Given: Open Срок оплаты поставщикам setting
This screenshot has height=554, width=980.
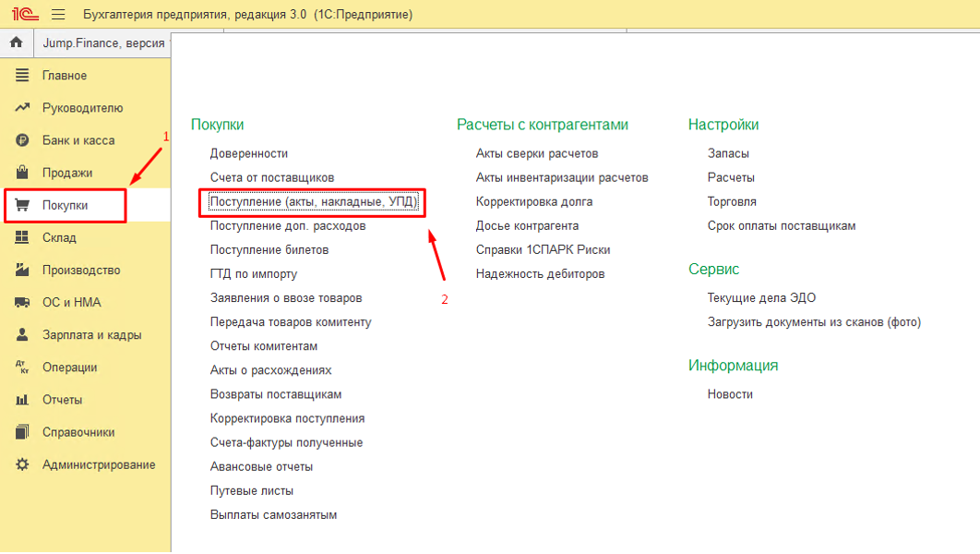Looking at the screenshot, I should click(782, 225).
